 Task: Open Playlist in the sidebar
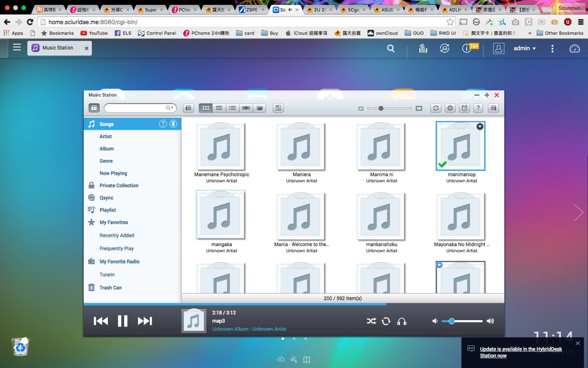[107, 210]
